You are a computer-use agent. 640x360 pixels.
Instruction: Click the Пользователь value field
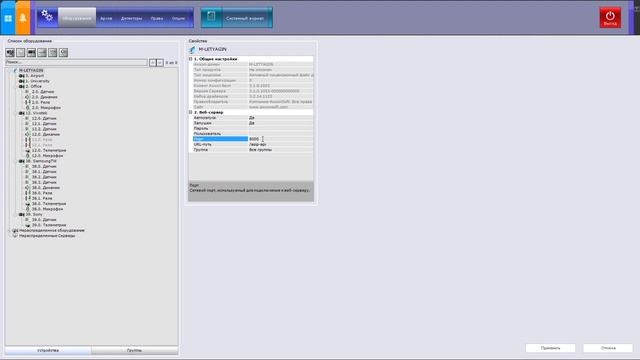(281, 133)
